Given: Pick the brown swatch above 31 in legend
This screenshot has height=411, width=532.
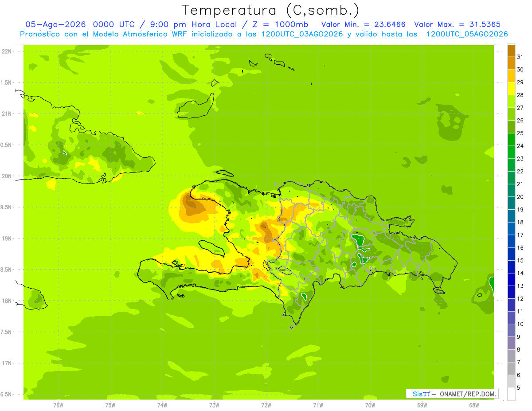Looking at the screenshot, I should click(511, 51).
